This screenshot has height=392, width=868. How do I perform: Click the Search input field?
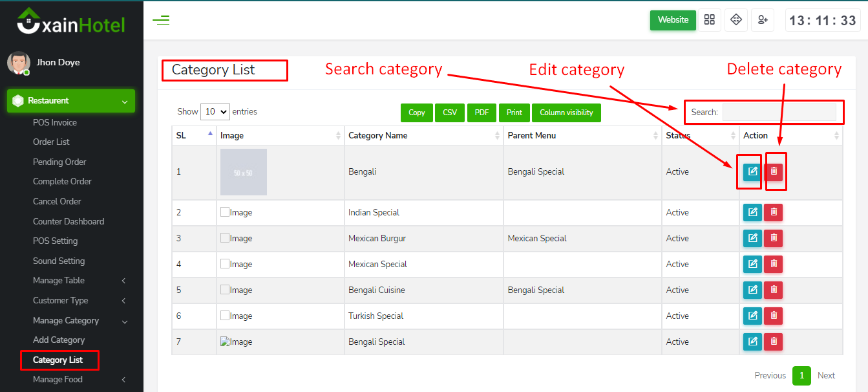[779, 113]
